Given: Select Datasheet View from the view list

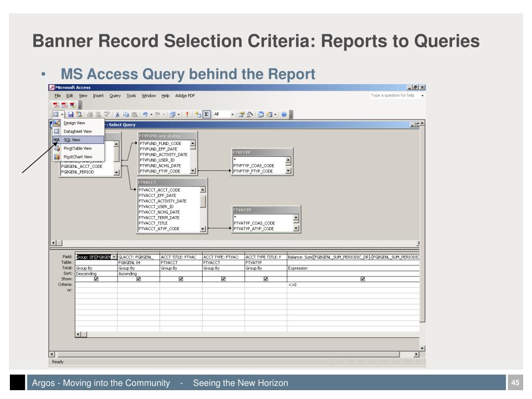Looking at the screenshot, I should click(x=78, y=131).
